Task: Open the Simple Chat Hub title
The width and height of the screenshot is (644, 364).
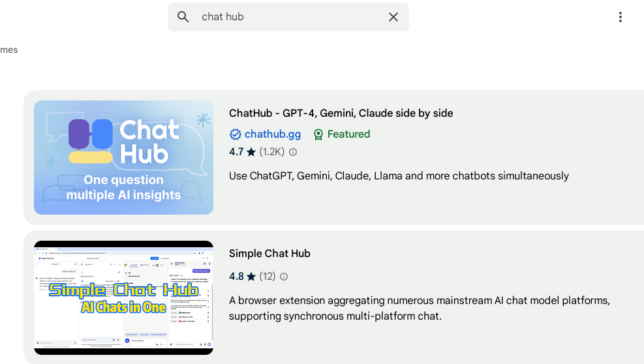Action: (270, 254)
